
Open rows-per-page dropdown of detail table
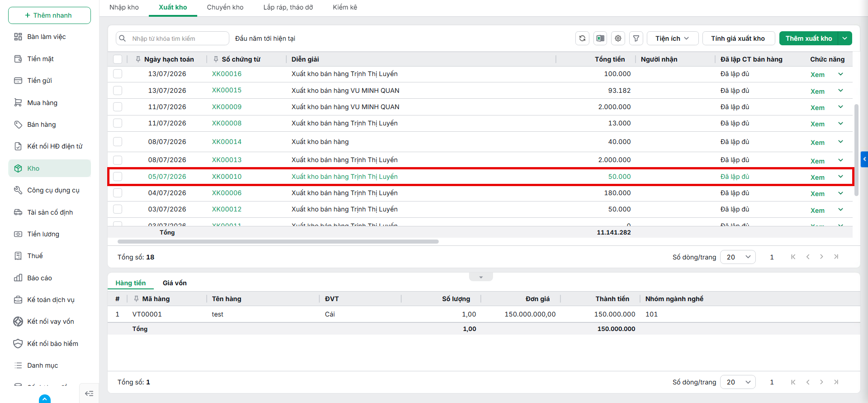click(738, 382)
